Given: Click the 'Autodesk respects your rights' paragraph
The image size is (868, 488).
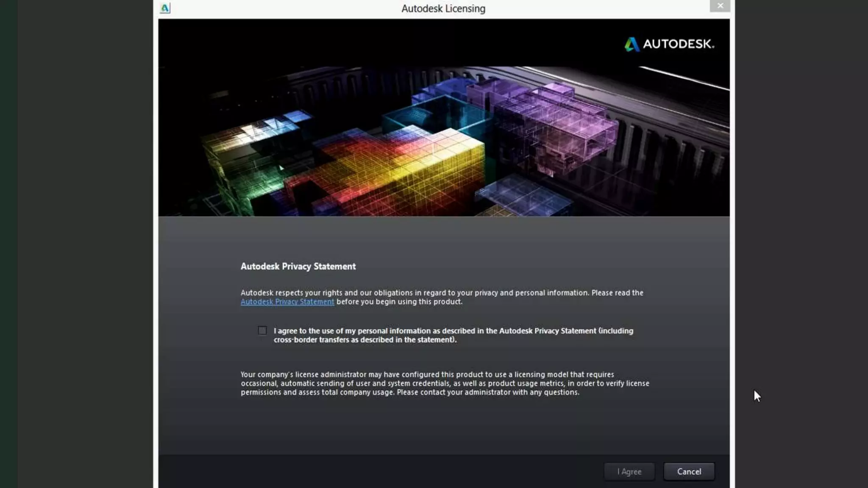Looking at the screenshot, I should point(442,293).
